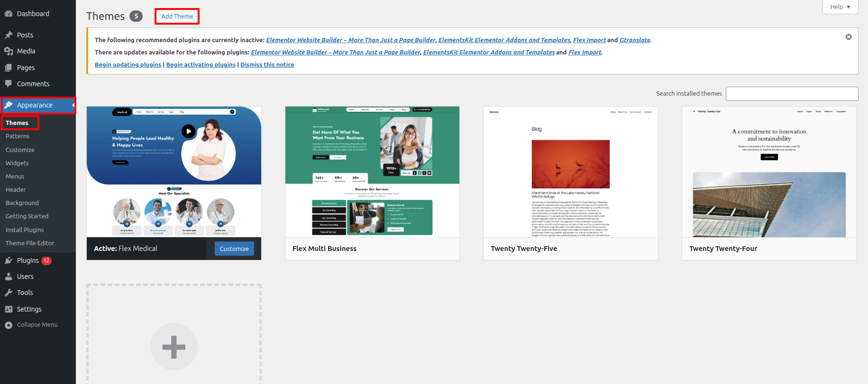Select the Install Plugins submenu item
868x384 pixels.
(x=25, y=230)
